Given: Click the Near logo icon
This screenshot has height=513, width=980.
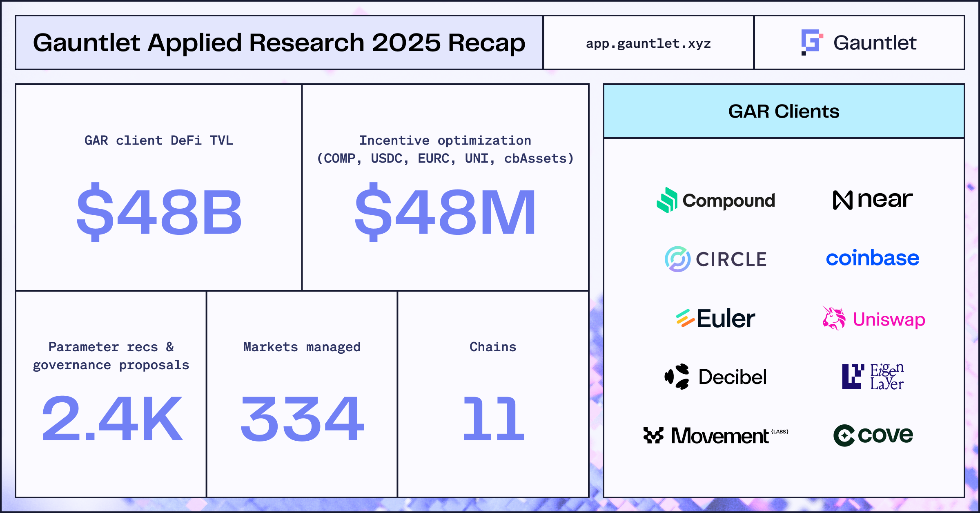Looking at the screenshot, I should 842,200.
